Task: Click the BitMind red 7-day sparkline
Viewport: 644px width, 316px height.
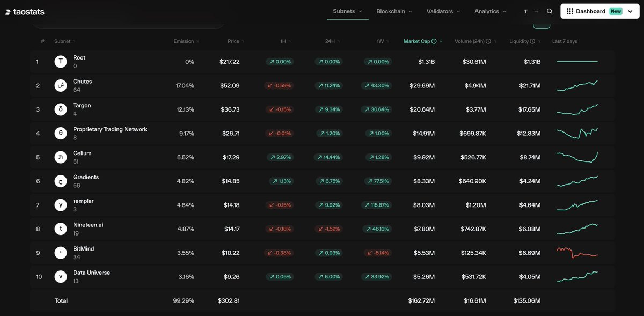Action: pyautogui.click(x=577, y=253)
